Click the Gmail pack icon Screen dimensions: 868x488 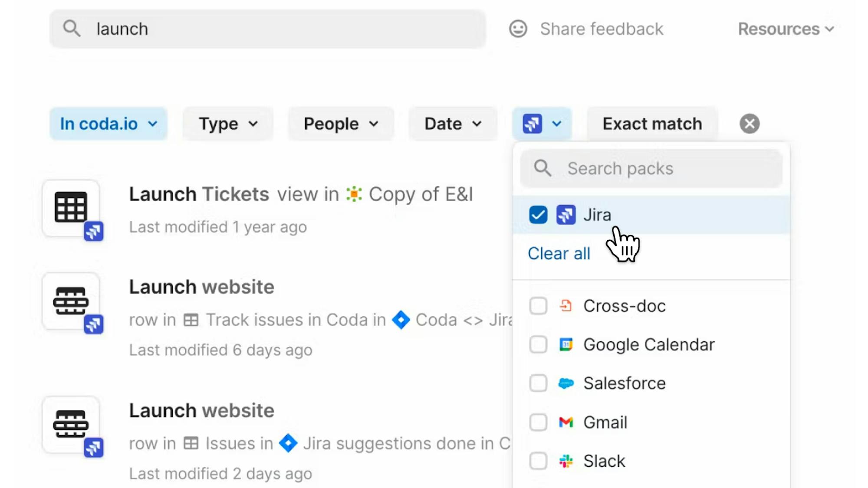point(566,422)
